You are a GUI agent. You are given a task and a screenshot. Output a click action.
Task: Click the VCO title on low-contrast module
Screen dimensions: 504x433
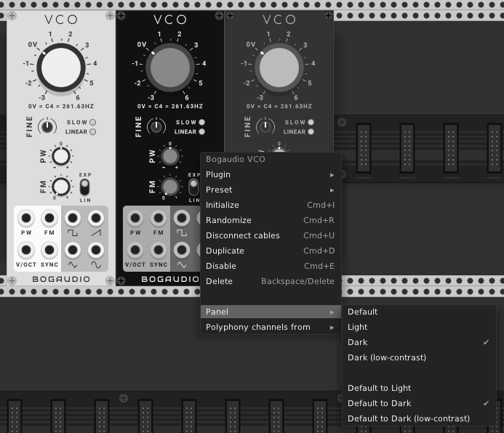(279, 20)
